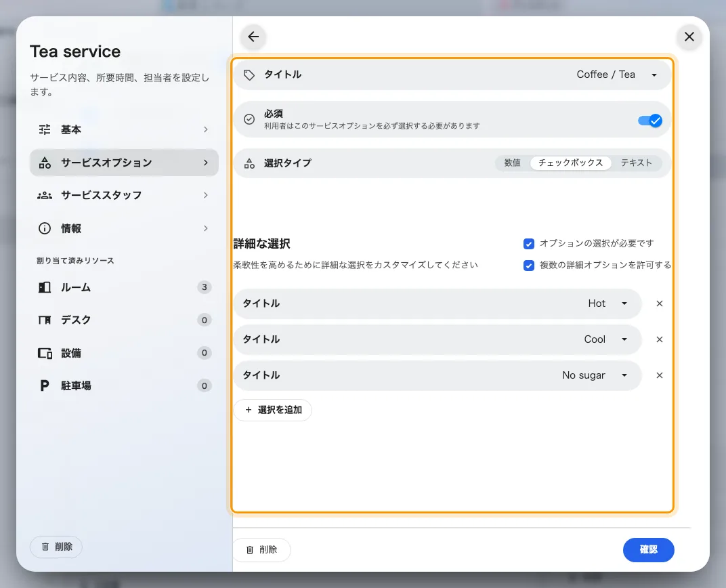
Task: Expand the サービススタッフ chevron
Action: (206, 195)
